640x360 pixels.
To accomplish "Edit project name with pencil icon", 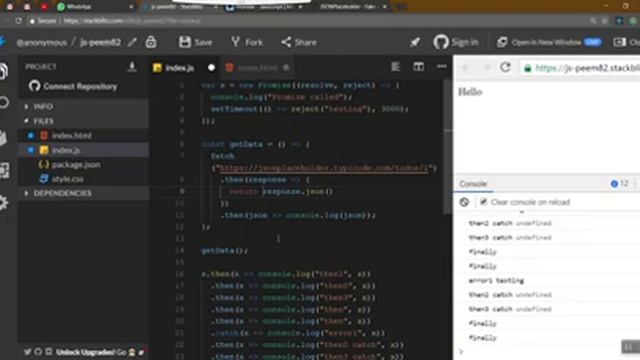I will pyautogui.click(x=132, y=42).
